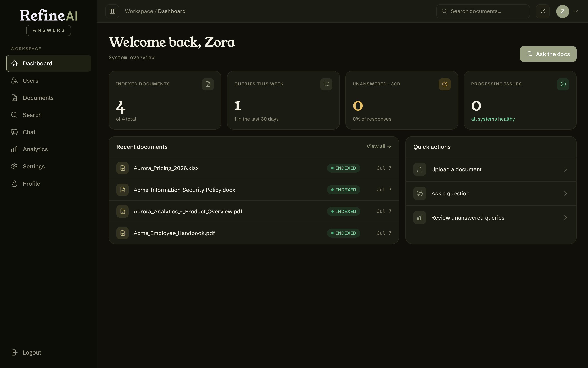Image resolution: width=588 pixels, height=368 pixels.
Task: Click the home icon beside Dashboard
Action: 14,64
